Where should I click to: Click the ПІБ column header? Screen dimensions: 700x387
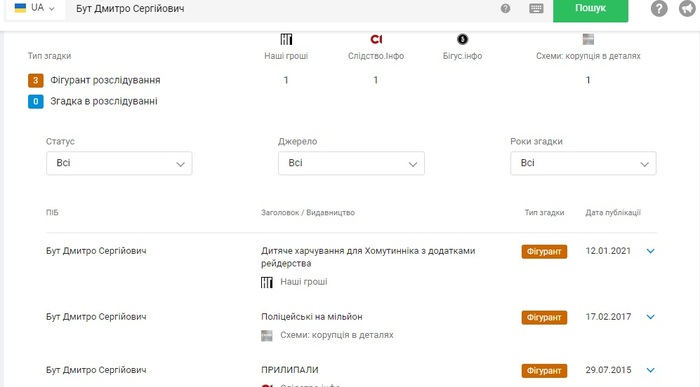52,213
